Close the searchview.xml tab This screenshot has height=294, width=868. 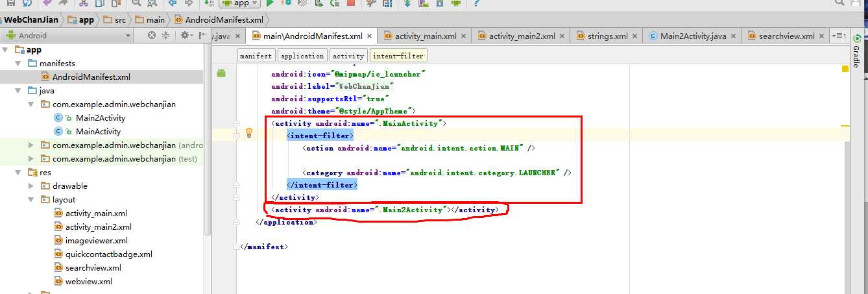tap(821, 36)
